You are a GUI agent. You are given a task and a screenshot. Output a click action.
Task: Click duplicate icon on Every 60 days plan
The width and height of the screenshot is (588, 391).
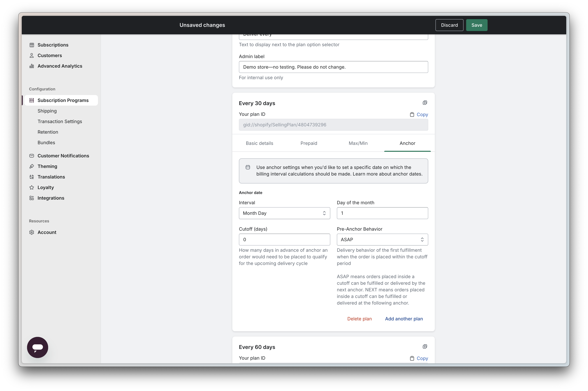[425, 347]
